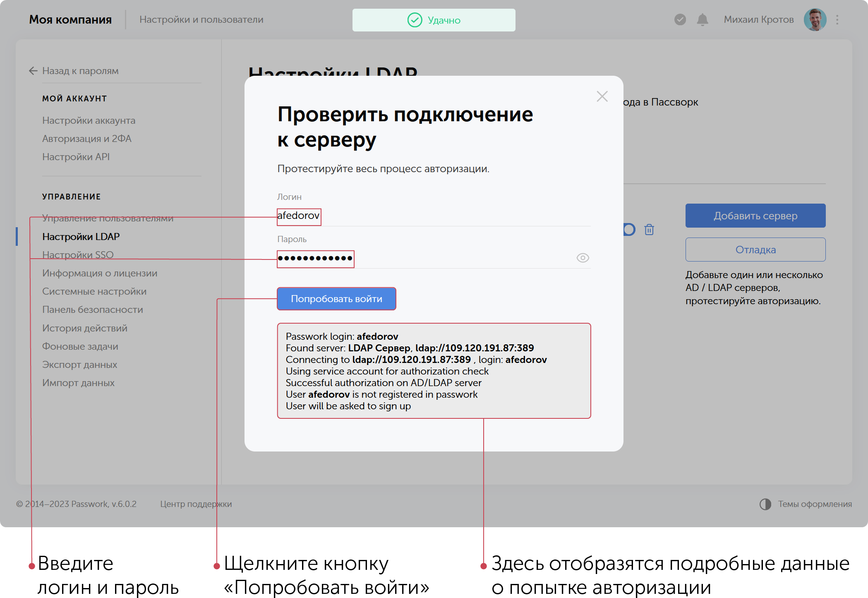Click the Добавить сервер button

pos(755,216)
